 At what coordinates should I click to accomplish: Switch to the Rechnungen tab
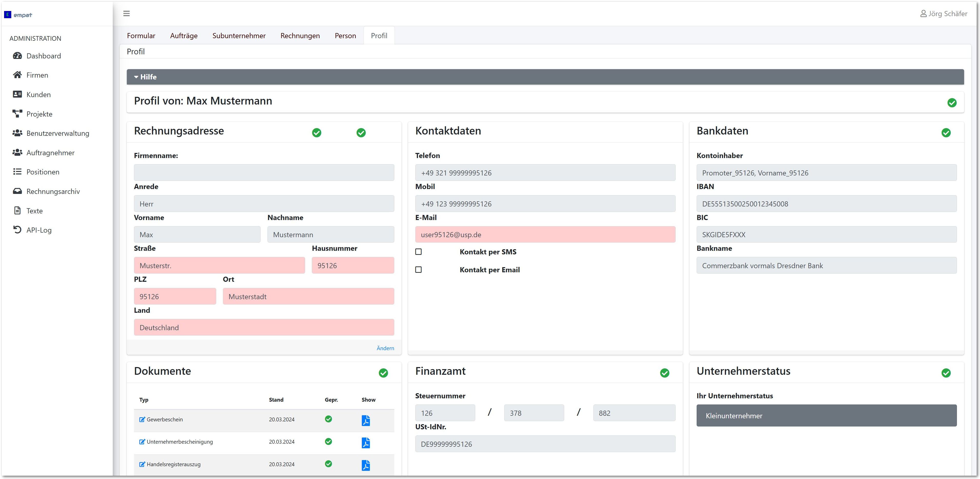coord(300,36)
